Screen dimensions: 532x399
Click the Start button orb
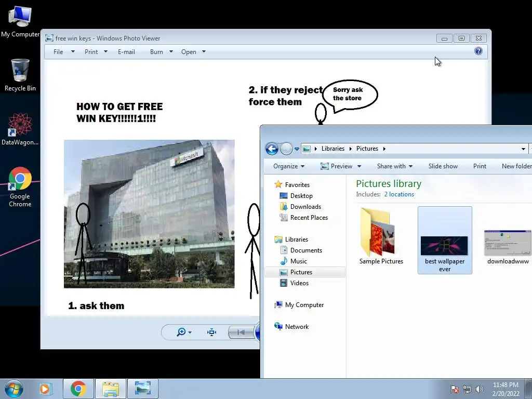[14, 389]
